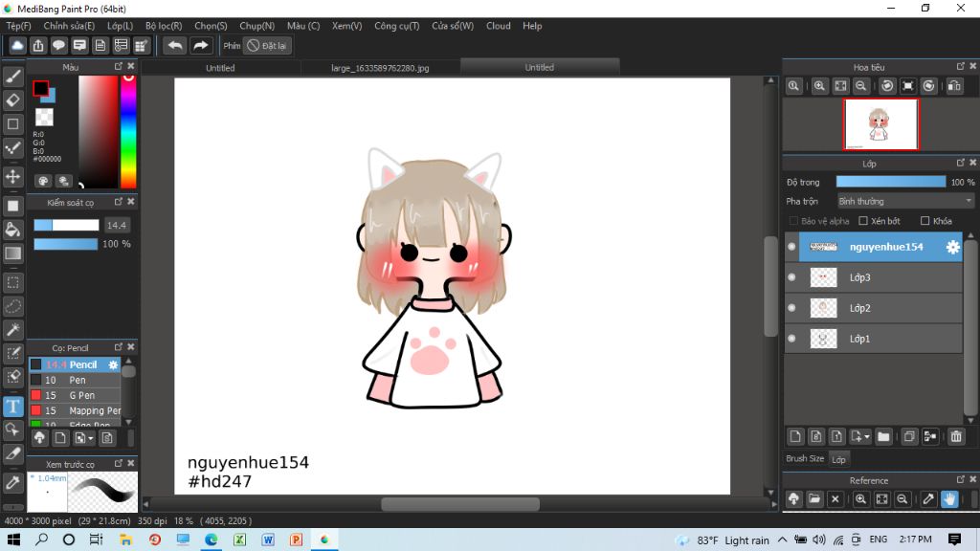Select the Eraser tool
The image size is (980, 551).
tap(13, 99)
